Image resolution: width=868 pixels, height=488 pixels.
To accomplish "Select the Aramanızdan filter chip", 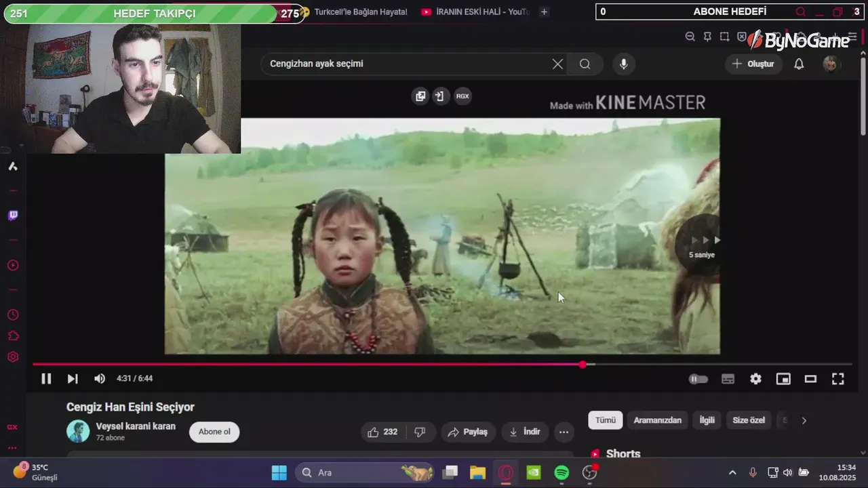I will [x=657, y=420].
